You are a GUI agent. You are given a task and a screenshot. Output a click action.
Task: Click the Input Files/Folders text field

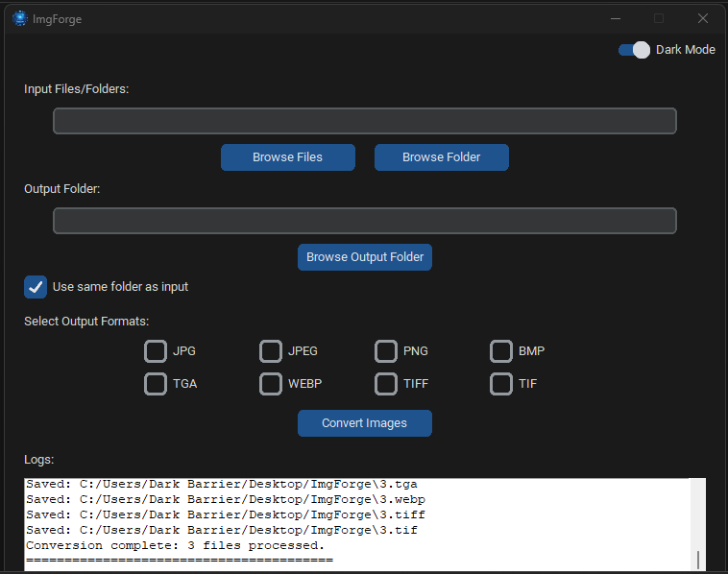point(364,121)
